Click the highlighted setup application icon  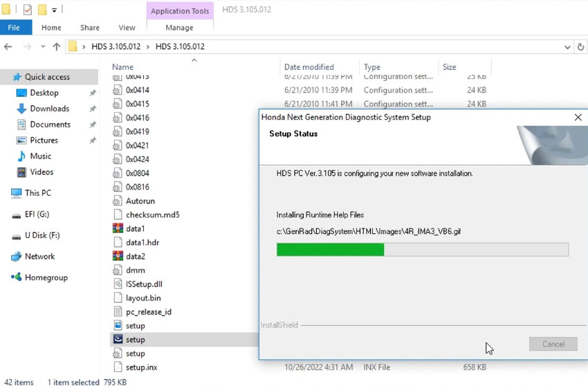[118, 339]
